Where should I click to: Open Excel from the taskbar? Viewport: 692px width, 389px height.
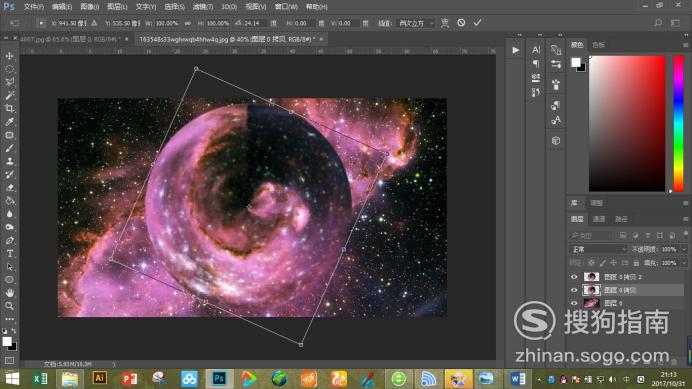40,378
